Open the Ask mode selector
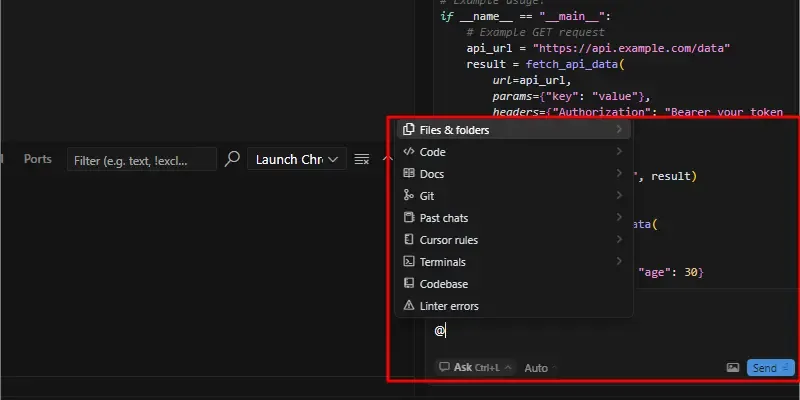This screenshot has height=400, width=800. tap(475, 367)
